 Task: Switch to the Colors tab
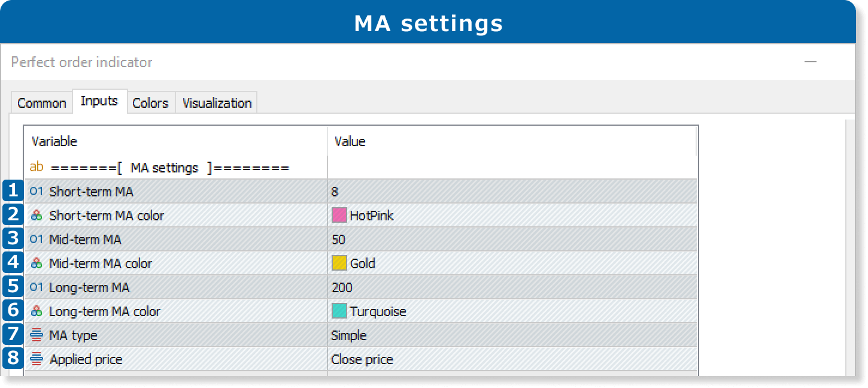point(150,103)
